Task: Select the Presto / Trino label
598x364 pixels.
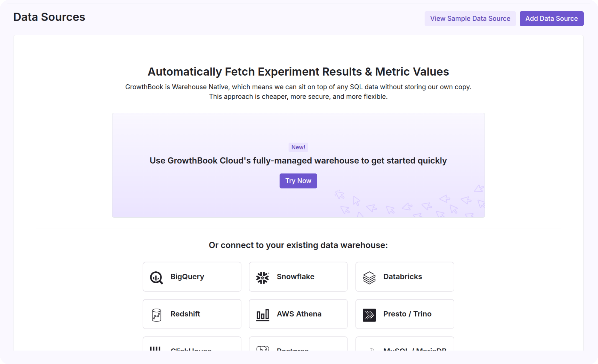Action: click(x=407, y=314)
